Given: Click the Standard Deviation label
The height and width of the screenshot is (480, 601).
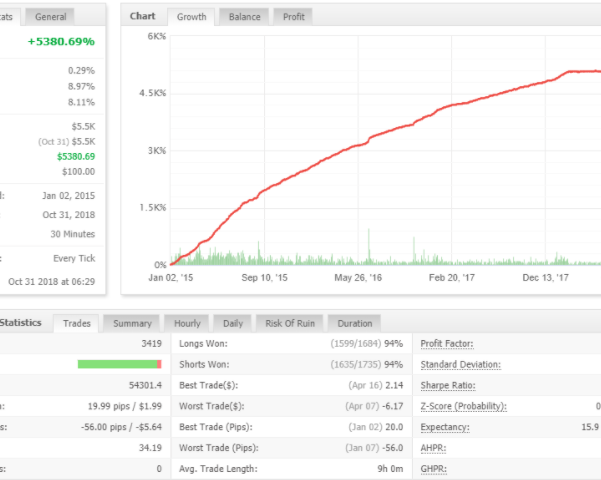Looking at the screenshot, I should (460, 364).
